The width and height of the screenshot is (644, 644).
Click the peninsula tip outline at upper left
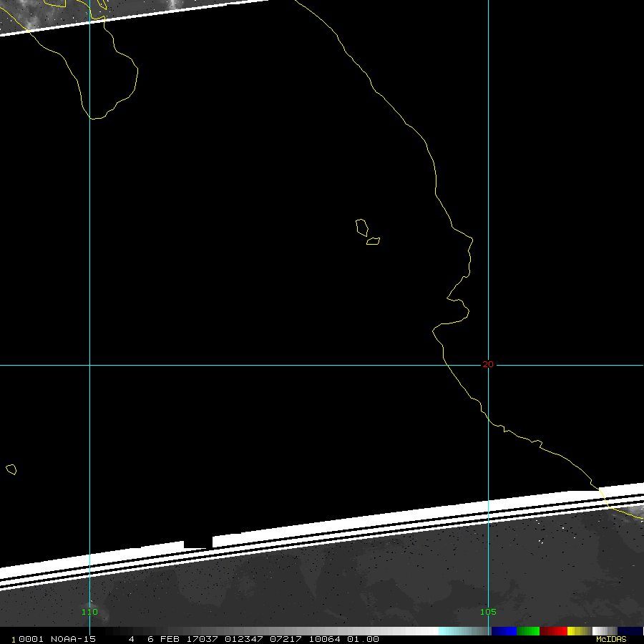click(x=97, y=114)
